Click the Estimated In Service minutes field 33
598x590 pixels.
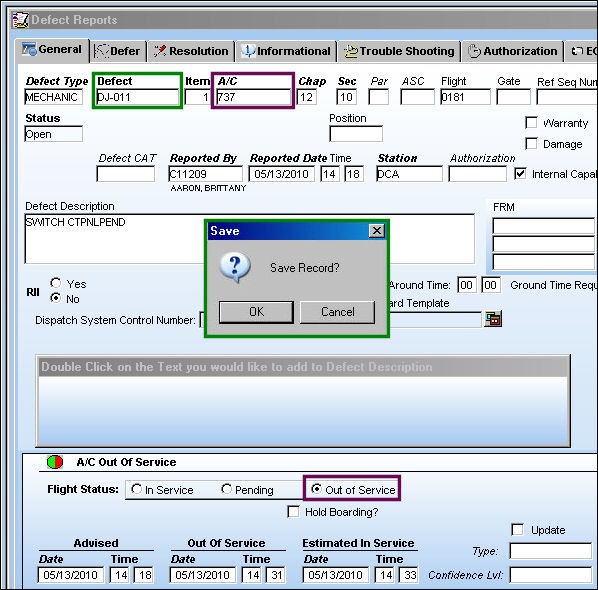point(409,575)
